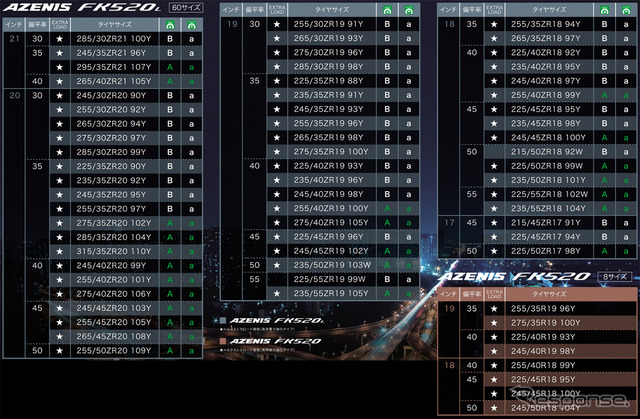Select the 225/55ZR19 99W tire size
The image size is (640, 419).
tap(329, 279)
